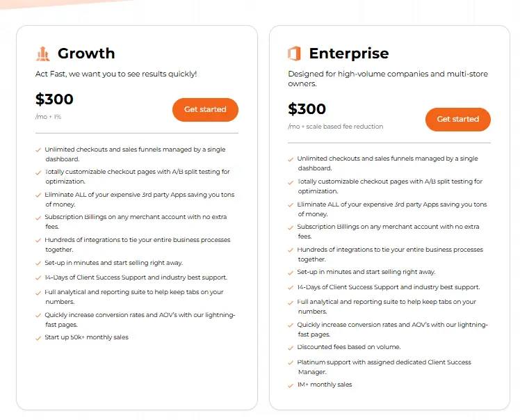The height and width of the screenshot is (420, 520).
Task: Click 'Designed for high-volume companies' description
Action: [388, 79]
